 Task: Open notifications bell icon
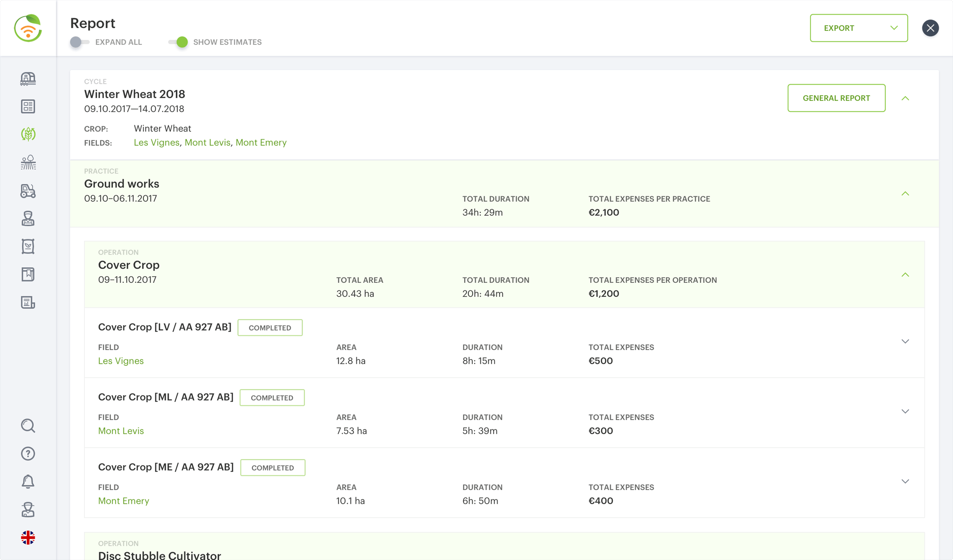tap(28, 481)
